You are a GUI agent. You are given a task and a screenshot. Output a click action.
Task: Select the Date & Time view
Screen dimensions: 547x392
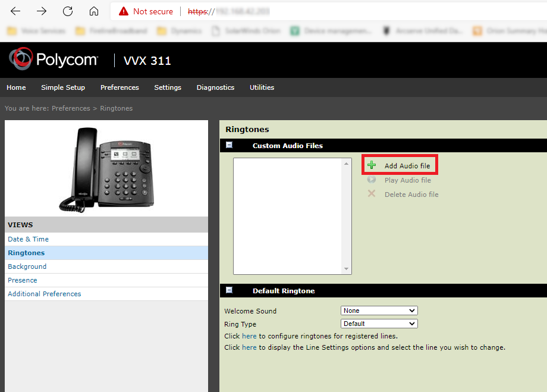[106, 239]
